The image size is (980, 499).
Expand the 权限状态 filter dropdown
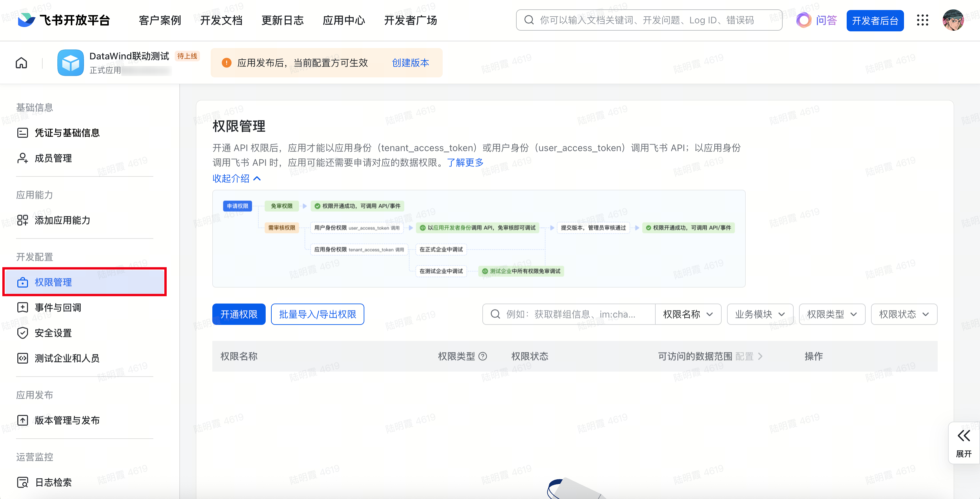coord(904,314)
